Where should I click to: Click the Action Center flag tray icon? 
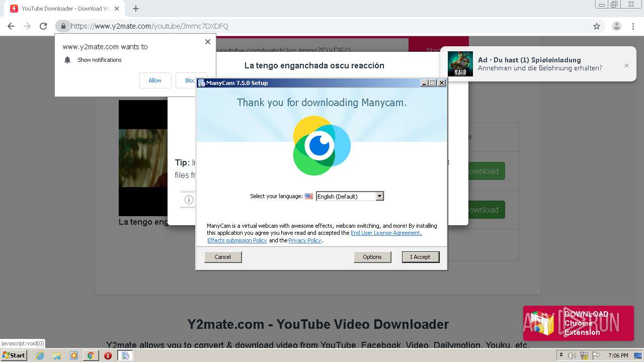point(595,355)
